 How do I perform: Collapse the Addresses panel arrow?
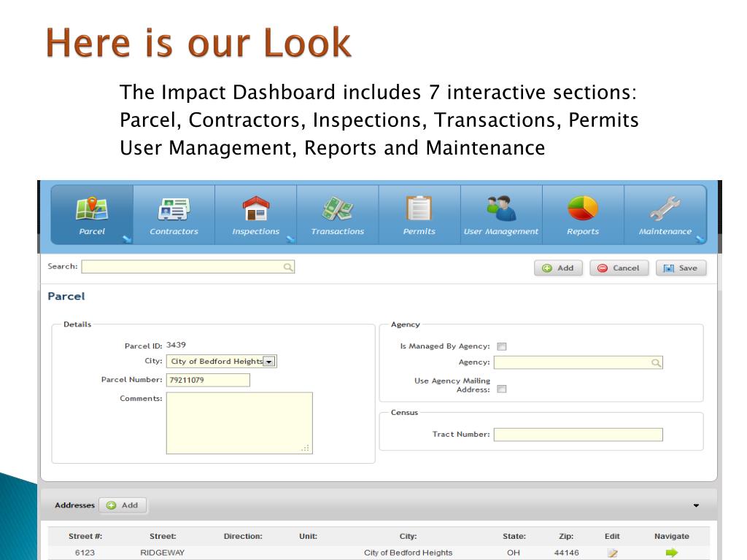pos(696,505)
